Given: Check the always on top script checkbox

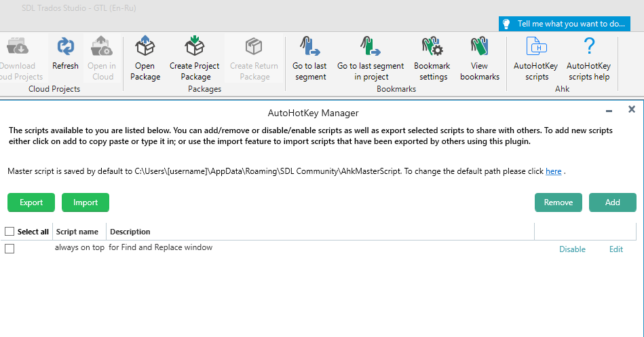Looking at the screenshot, I should [10, 249].
